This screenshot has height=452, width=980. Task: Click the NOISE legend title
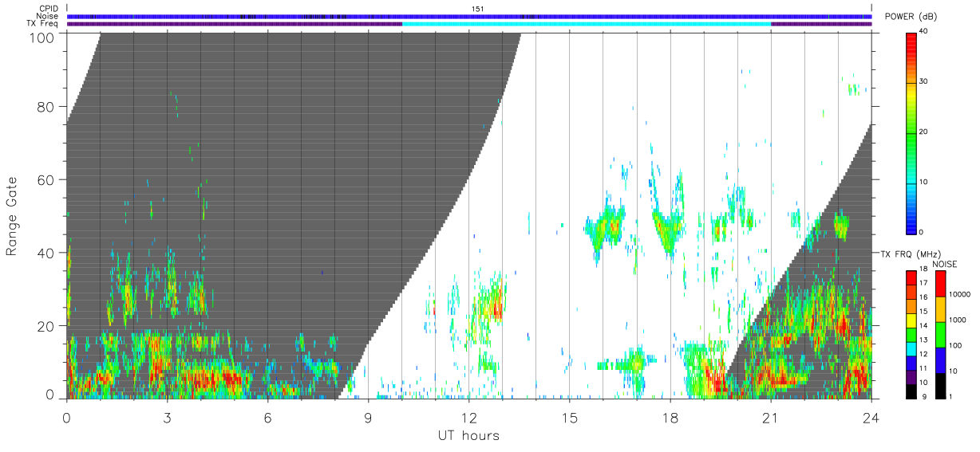[x=945, y=264]
